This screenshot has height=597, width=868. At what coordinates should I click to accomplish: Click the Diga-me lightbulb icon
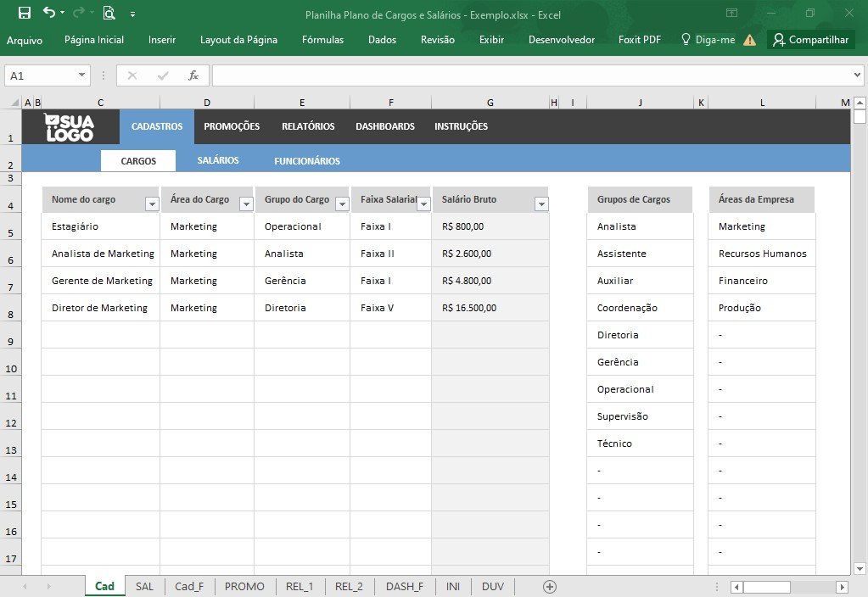(686, 39)
